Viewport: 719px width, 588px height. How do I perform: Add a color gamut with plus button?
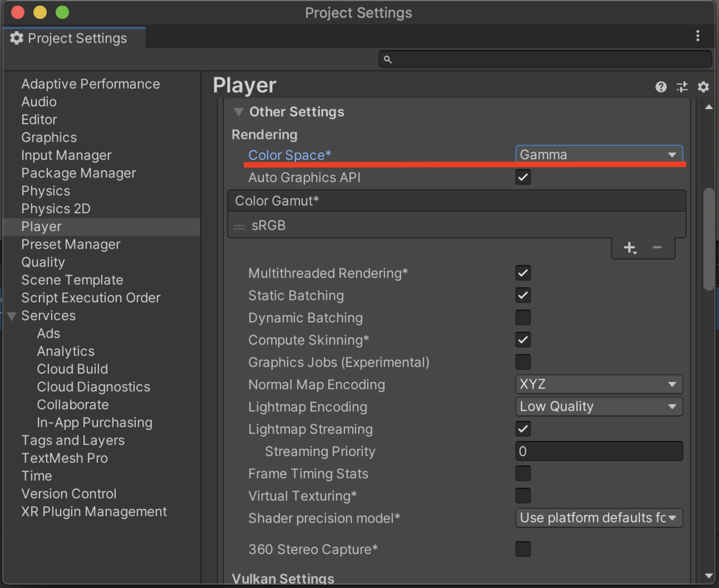pos(630,248)
